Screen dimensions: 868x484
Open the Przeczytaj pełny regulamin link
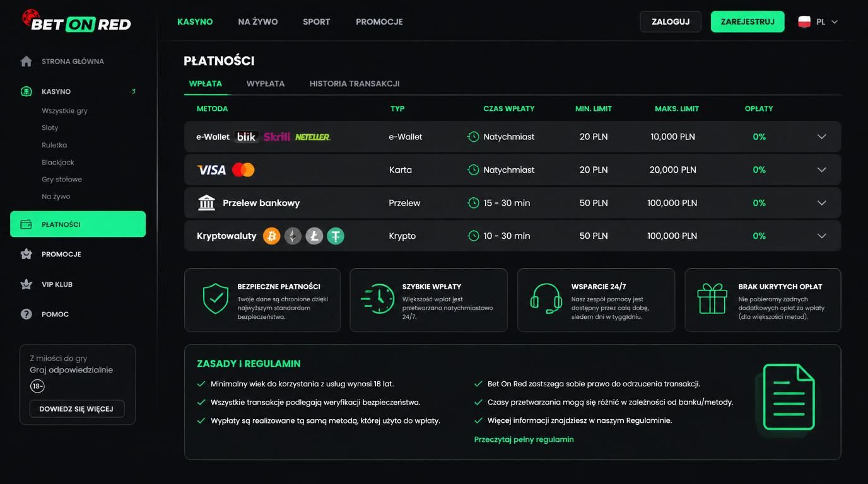(524, 439)
